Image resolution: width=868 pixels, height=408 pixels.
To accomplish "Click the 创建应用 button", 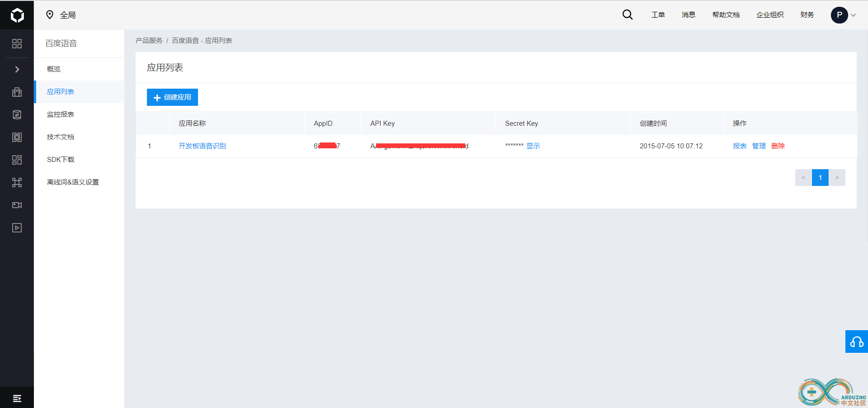I will [x=172, y=97].
